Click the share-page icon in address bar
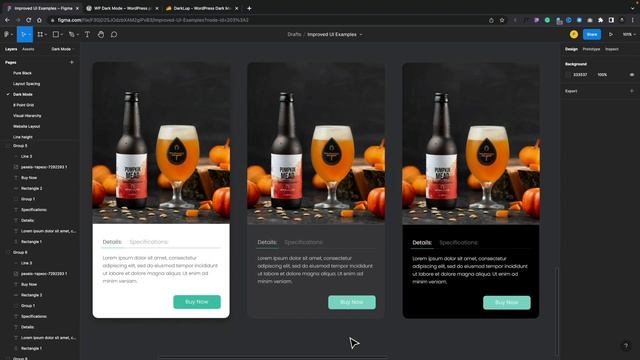This screenshot has width=640, height=360. click(x=491, y=20)
